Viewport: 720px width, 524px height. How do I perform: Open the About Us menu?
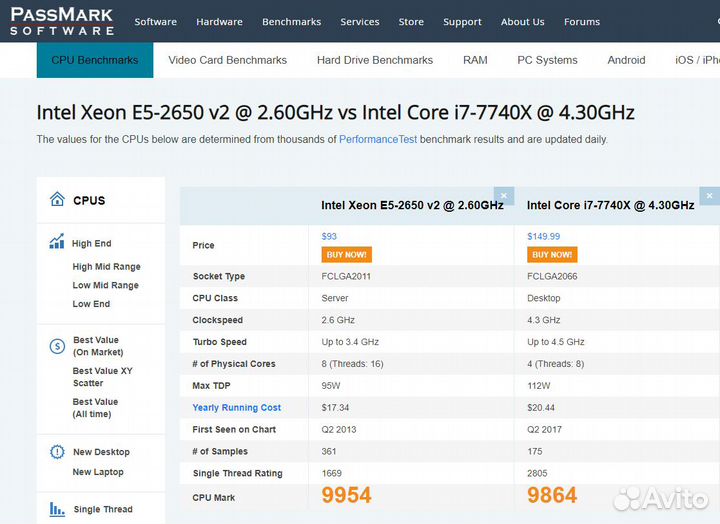[x=523, y=22]
